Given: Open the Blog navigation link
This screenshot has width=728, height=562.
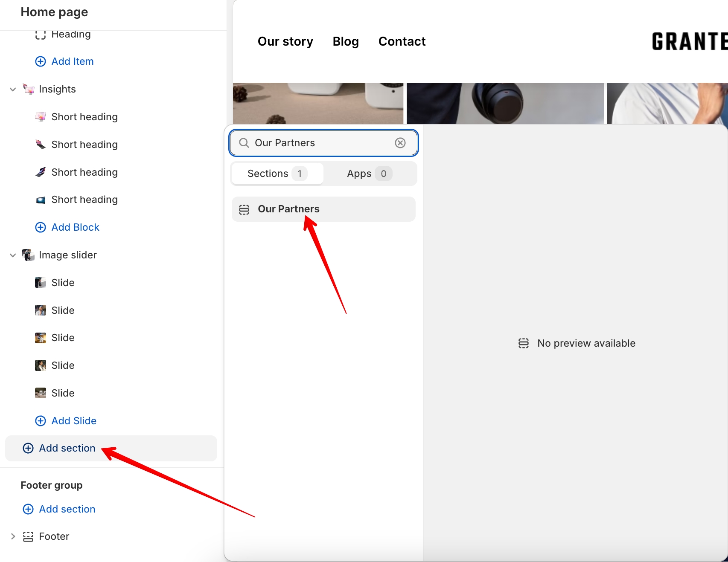Looking at the screenshot, I should 346,41.
